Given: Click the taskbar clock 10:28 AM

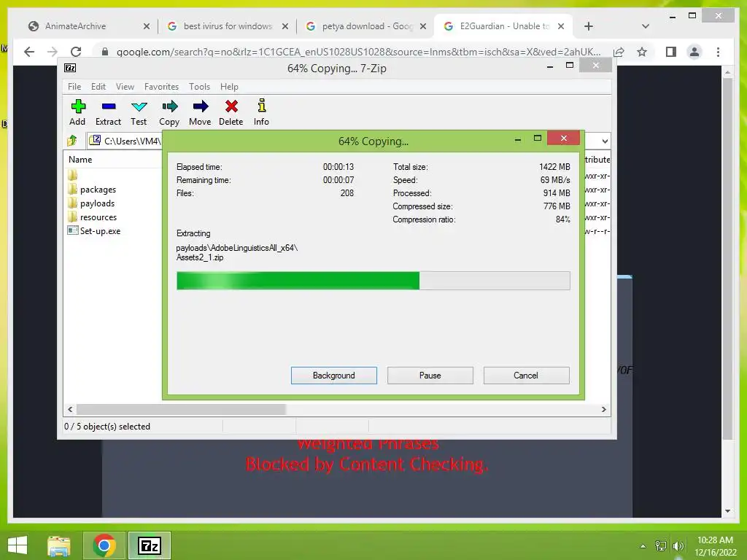Looking at the screenshot, I should 715,540.
